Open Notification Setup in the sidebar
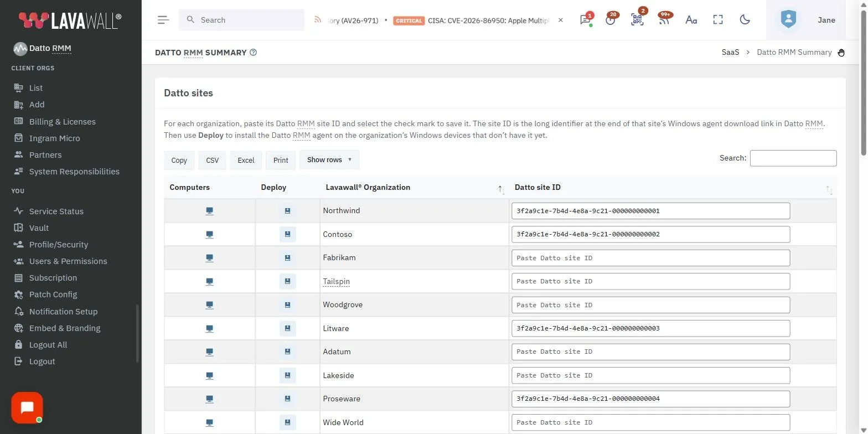This screenshot has height=434, width=868. pos(63,312)
